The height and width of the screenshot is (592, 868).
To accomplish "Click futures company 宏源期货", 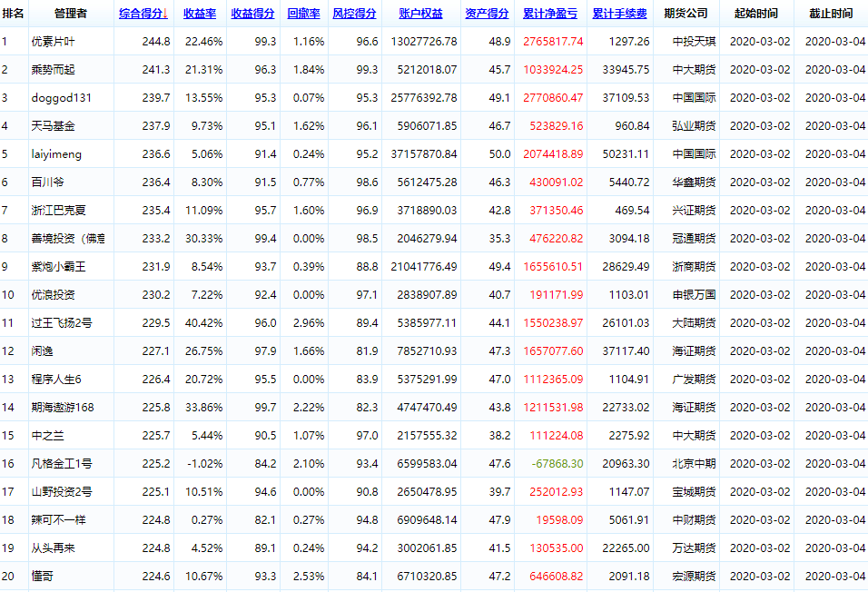I will click(x=695, y=577).
